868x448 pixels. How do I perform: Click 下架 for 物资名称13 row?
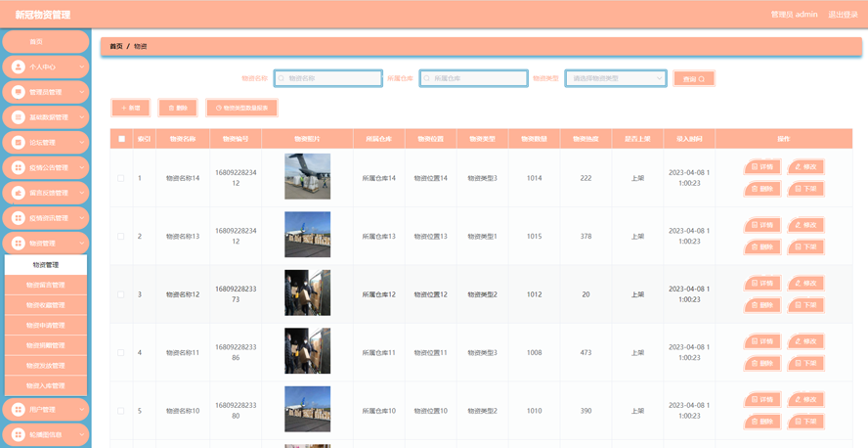[806, 246]
